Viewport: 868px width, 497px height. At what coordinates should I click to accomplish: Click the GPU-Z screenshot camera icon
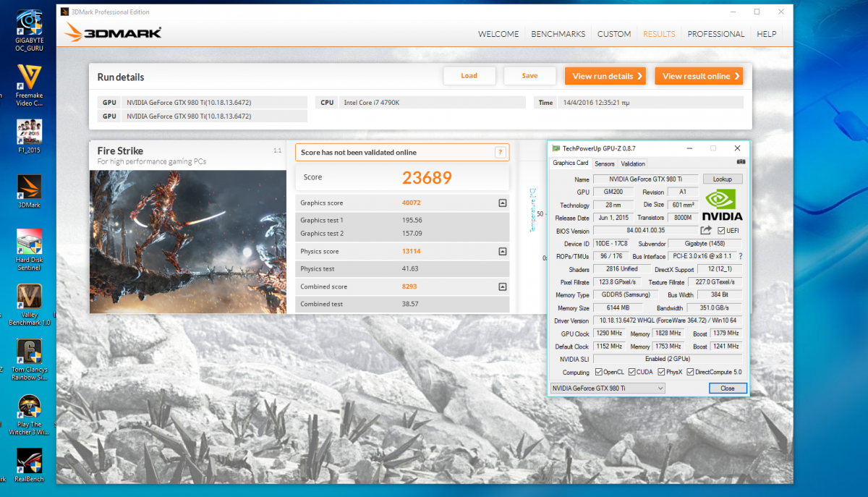coord(741,161)
